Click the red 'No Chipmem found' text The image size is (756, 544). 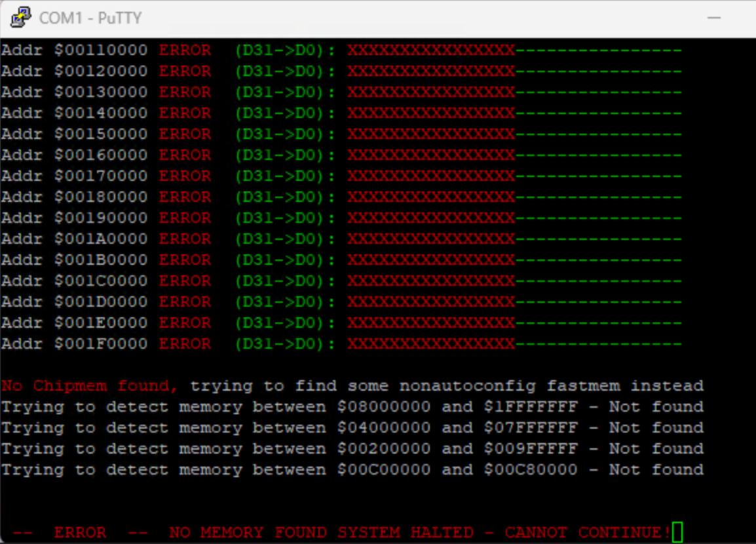pos(90,386)
